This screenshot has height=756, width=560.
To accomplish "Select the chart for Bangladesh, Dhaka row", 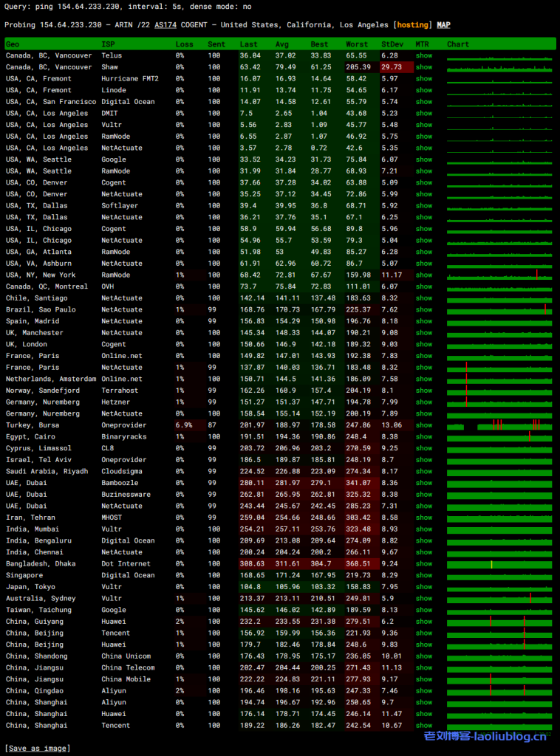I will coord(499,564).
